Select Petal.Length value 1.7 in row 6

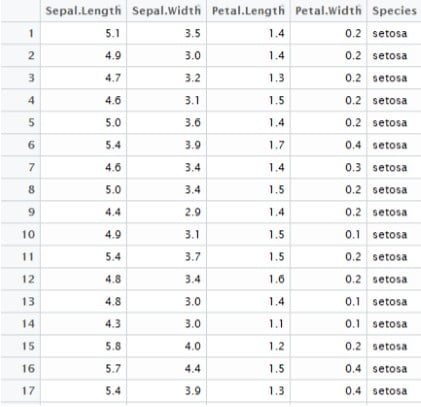point(277,145)
